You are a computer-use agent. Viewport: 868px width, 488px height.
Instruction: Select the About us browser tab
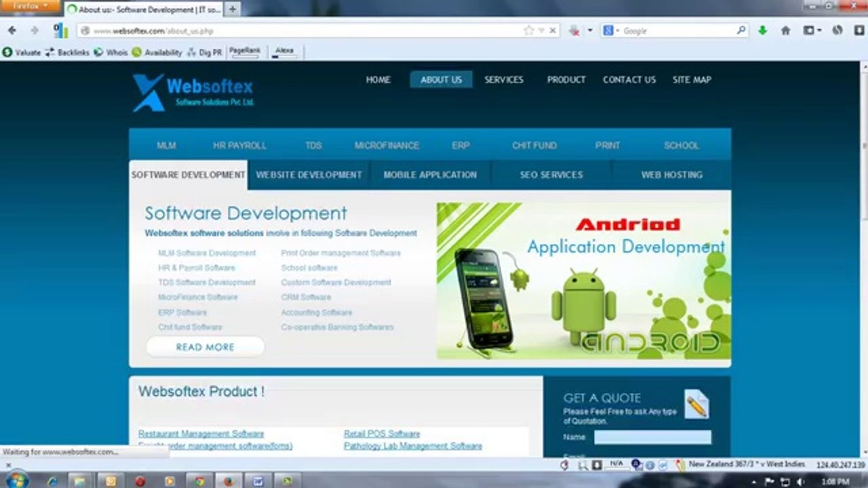pyautogui.click(x=143, y=9)
